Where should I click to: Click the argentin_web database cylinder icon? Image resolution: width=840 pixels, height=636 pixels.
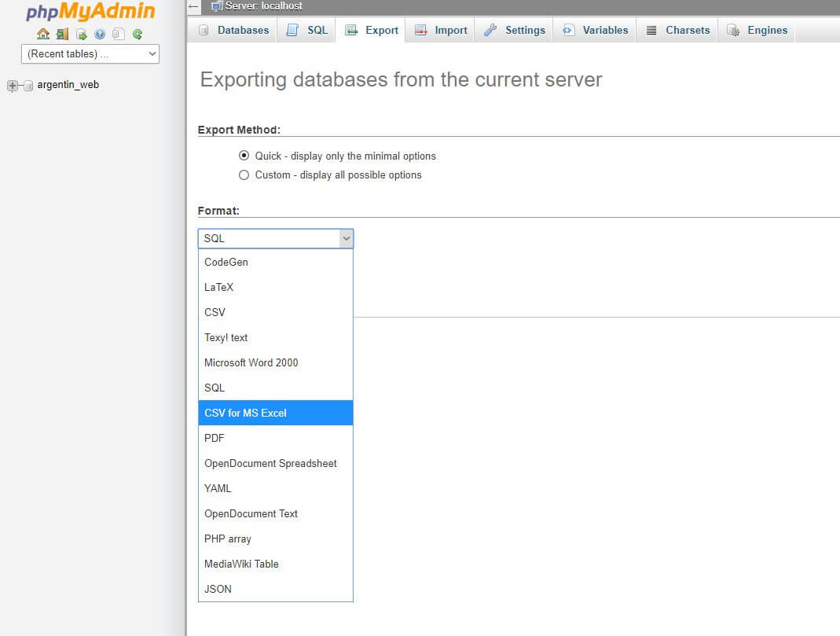click(x=28, y=85)
